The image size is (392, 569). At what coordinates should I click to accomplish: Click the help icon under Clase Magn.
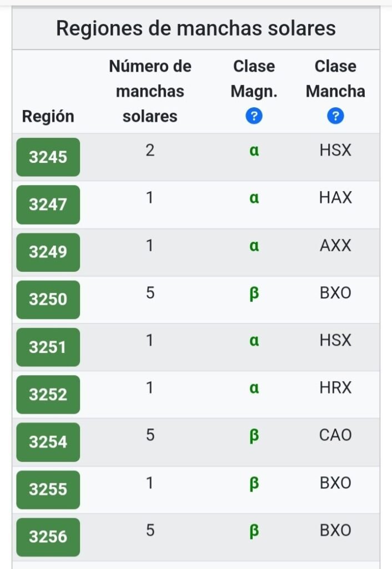tap(254, 116)
